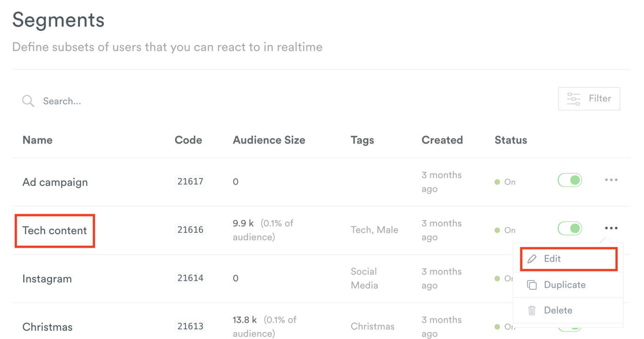Open the Instagram segment name
The height and width of the screenshot is (339, 644).
click(47, 279)
